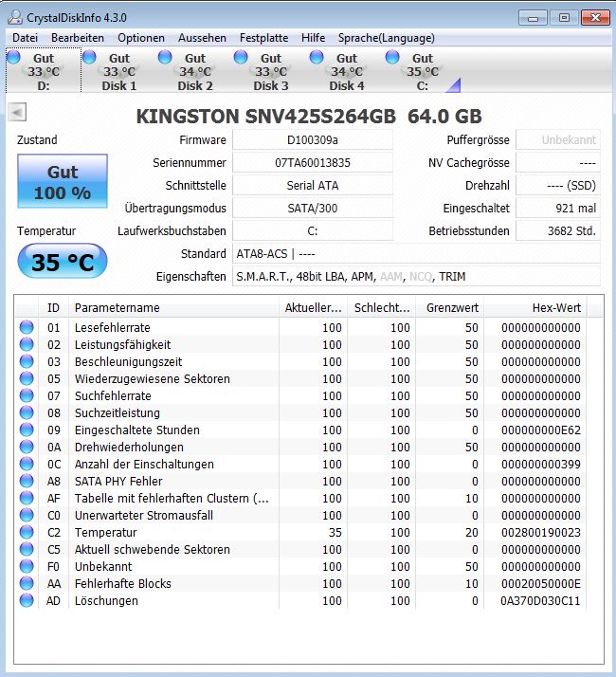Click the Standard field ATA8-ACS
This screenshot has height=677, width=616.
(x=417, y=253)
